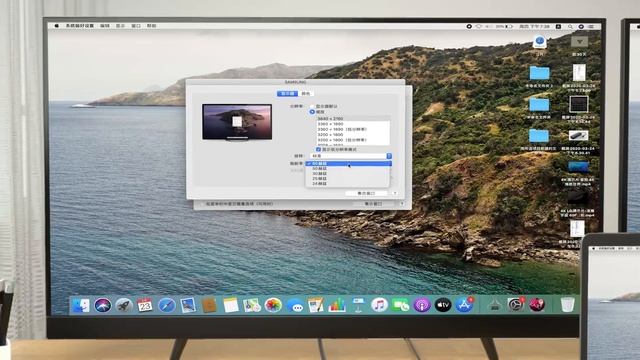Open System Preferences app menu in menu bar

80,26
